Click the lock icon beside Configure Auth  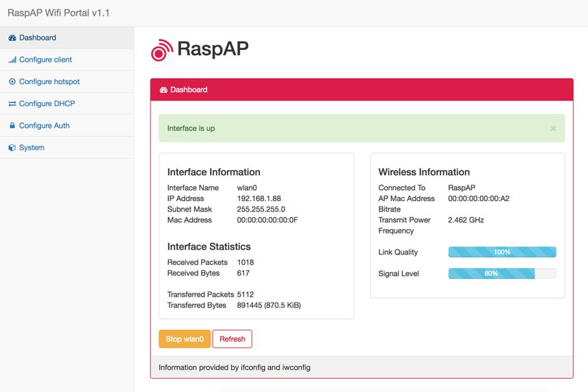tap(12, 125)
